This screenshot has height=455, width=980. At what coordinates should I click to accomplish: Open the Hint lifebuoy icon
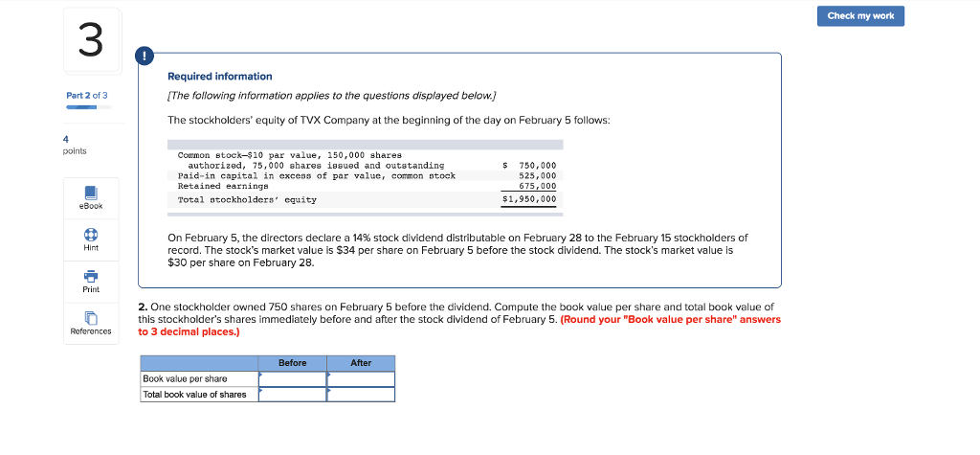click(91, 234)
